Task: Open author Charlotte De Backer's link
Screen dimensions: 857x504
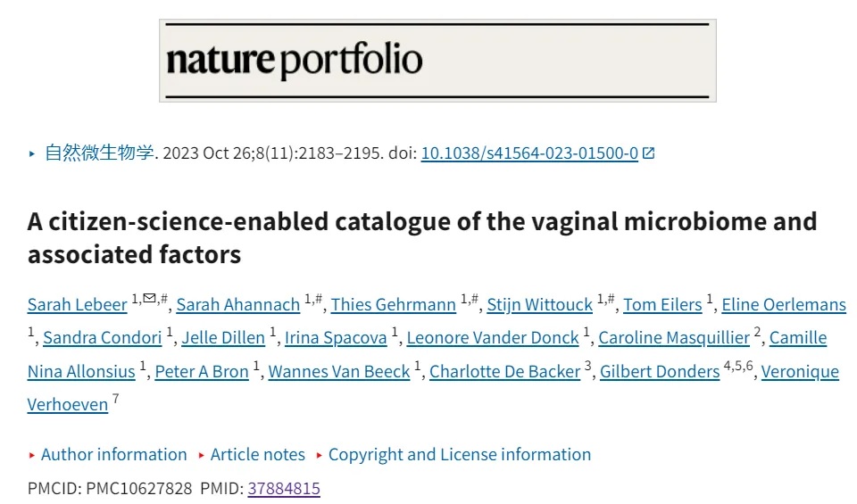Action: [x=504, y=371]
